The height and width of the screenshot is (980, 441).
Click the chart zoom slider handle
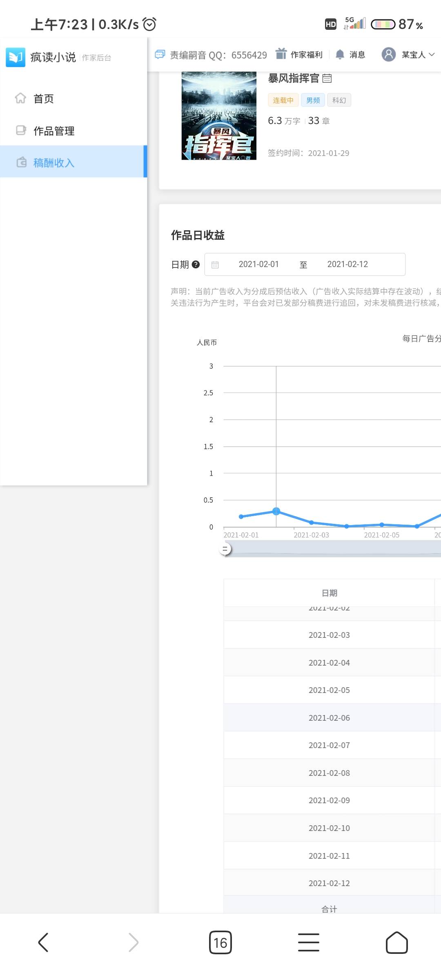[225, 549]
